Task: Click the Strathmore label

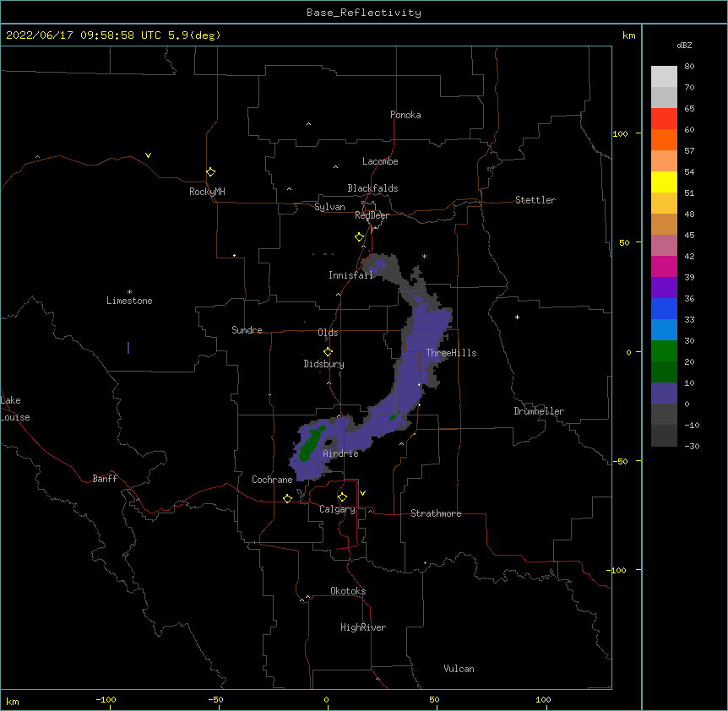Action: pyautogui.click(x=436, y=513)
